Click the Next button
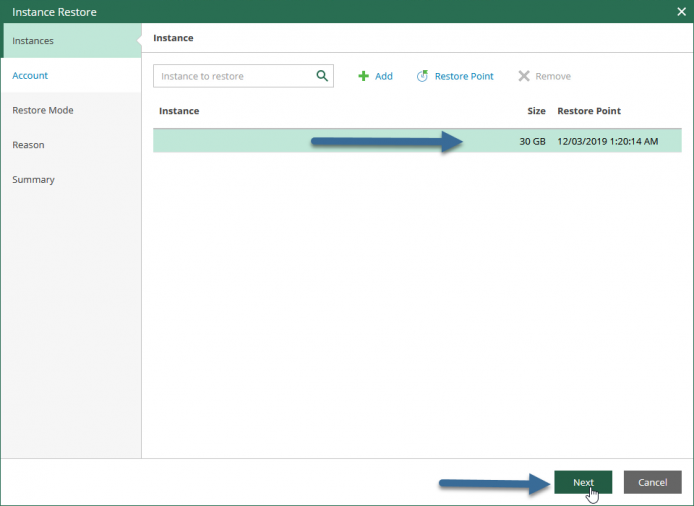 (583, 482)
